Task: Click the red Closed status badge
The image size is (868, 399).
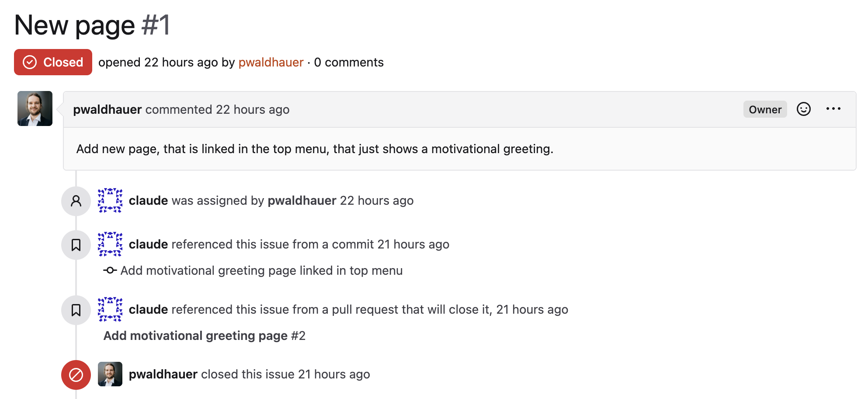Action: click(x=53, y=62)
